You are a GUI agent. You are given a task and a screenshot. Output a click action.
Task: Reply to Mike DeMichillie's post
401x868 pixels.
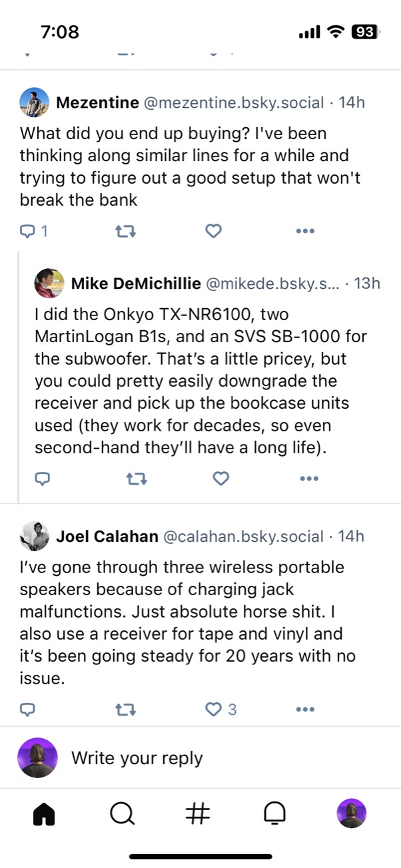pyautogui.click(x=43, y=479)
